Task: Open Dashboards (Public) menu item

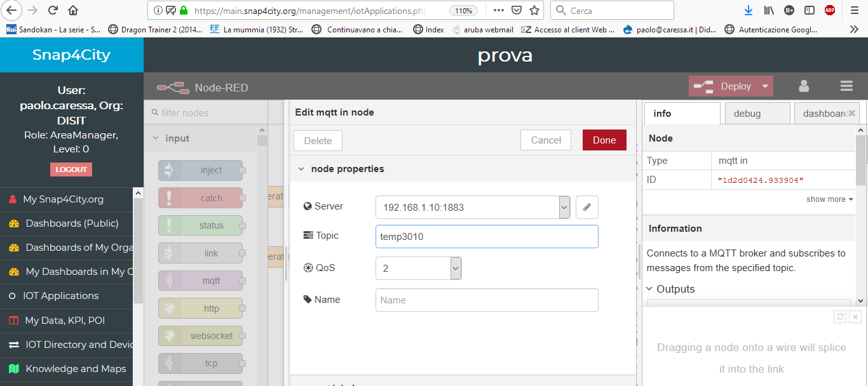Action: [66, 223]
